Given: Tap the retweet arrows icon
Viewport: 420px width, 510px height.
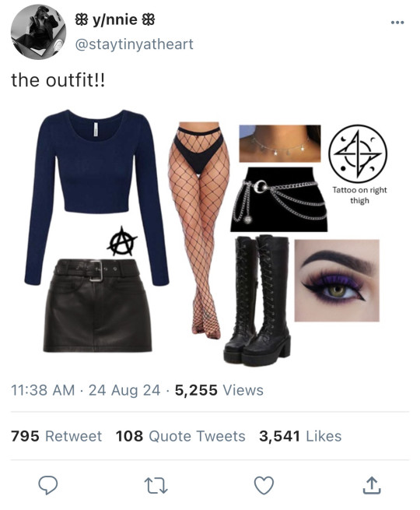Looking at the screenshot, I should pyautogui.click(x=156, y=486).
